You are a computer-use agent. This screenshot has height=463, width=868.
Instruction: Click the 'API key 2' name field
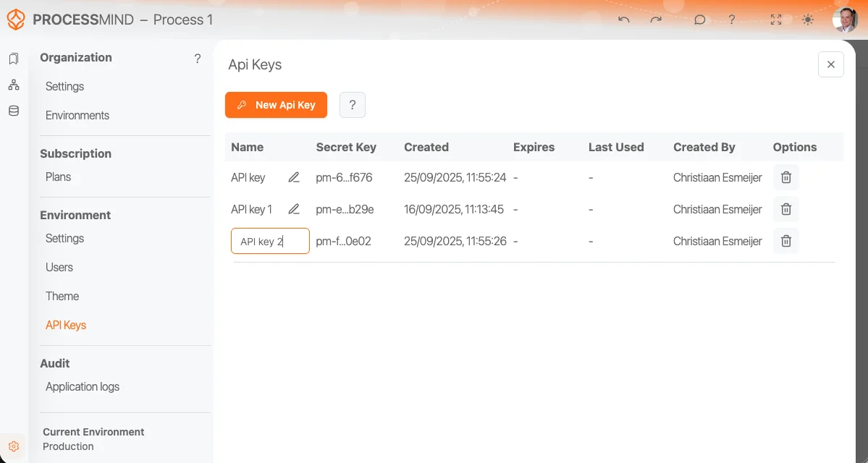[270, 242]
